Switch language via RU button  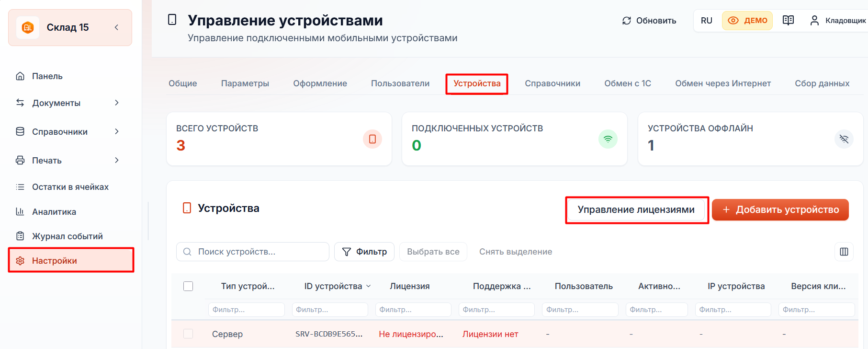click(x=707, y=21)
